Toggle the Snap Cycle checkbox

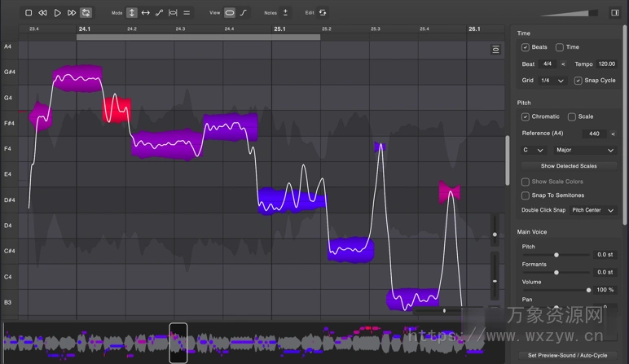pyautogui.click(x=578, y=81)
